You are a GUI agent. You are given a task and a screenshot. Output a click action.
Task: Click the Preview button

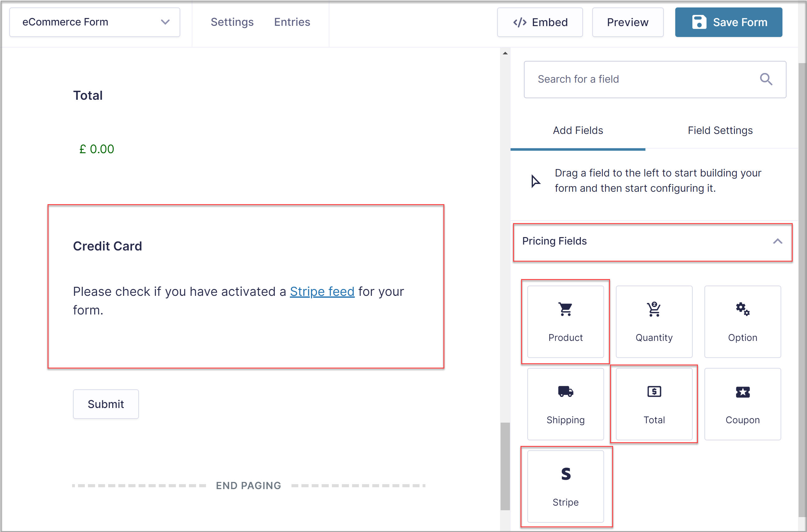pos(628,22)
